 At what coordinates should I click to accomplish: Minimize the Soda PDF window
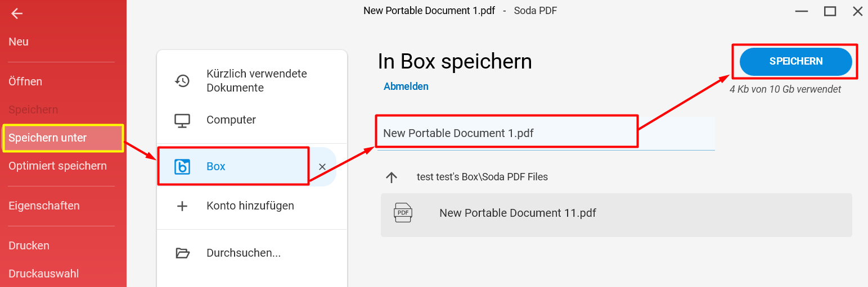click(803, 11)
